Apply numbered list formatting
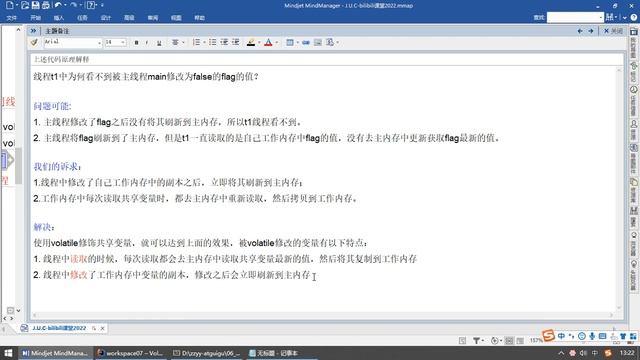The height and width of the screenshot is (360, 640). click(196, 42)
